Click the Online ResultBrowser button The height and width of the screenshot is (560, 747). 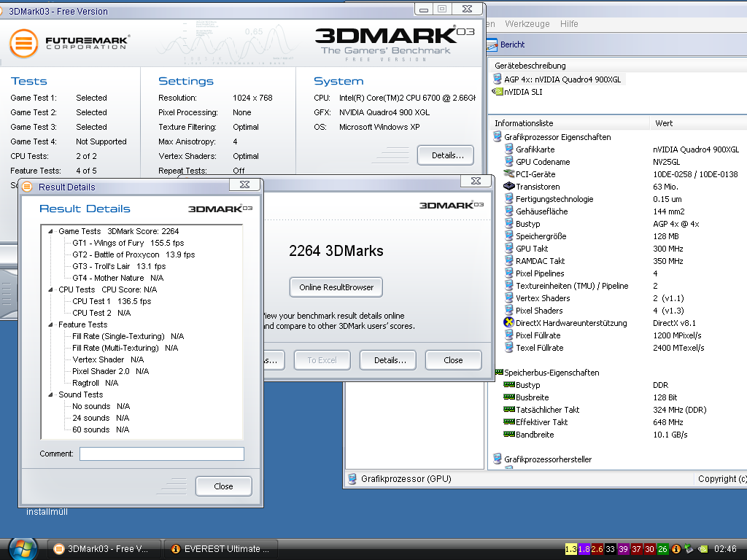[336, 287]
